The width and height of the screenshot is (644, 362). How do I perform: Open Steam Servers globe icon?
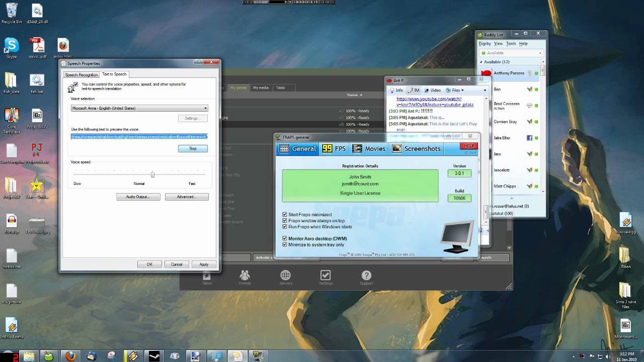285,278
